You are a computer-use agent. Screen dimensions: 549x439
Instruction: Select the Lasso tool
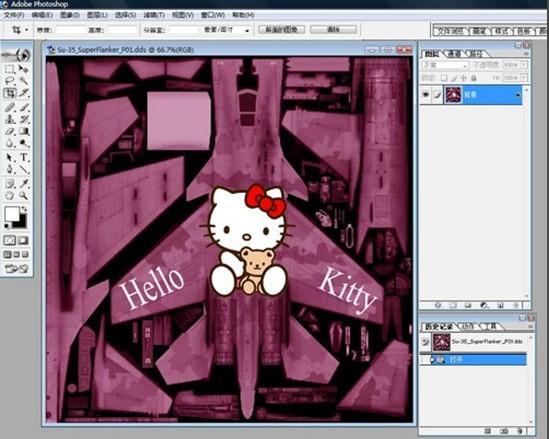(10, 81)
